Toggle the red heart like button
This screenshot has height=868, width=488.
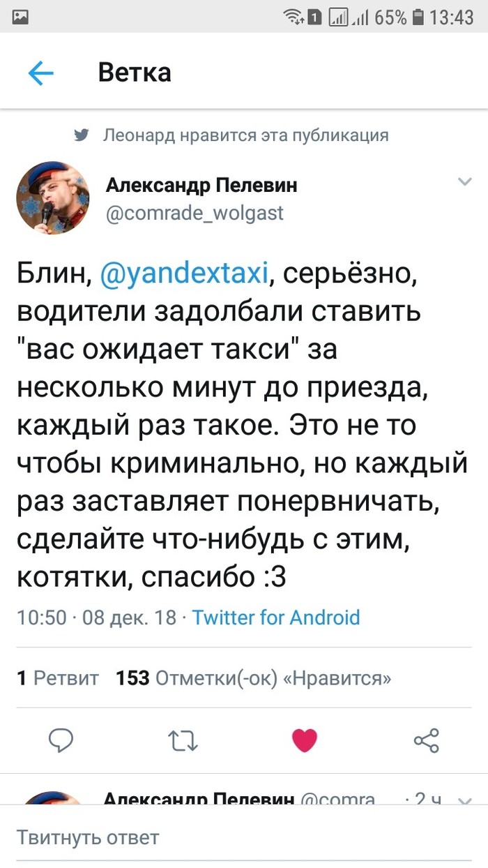click(305, 740)
